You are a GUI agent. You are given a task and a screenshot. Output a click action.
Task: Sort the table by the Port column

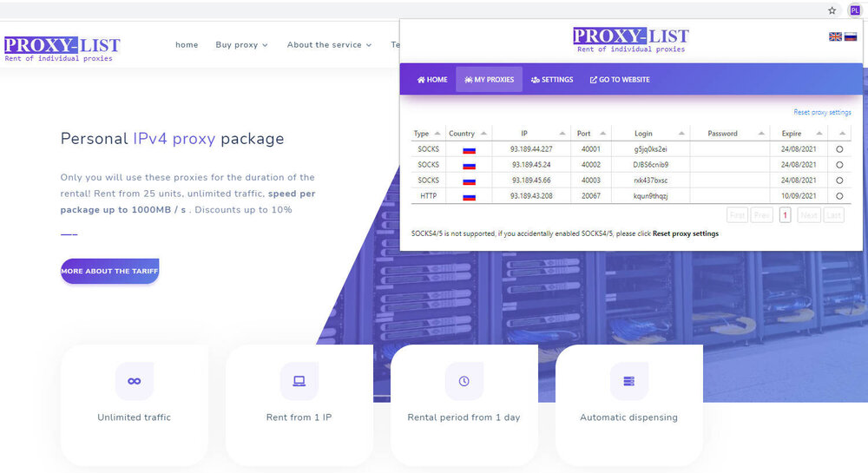pos(594,134)
